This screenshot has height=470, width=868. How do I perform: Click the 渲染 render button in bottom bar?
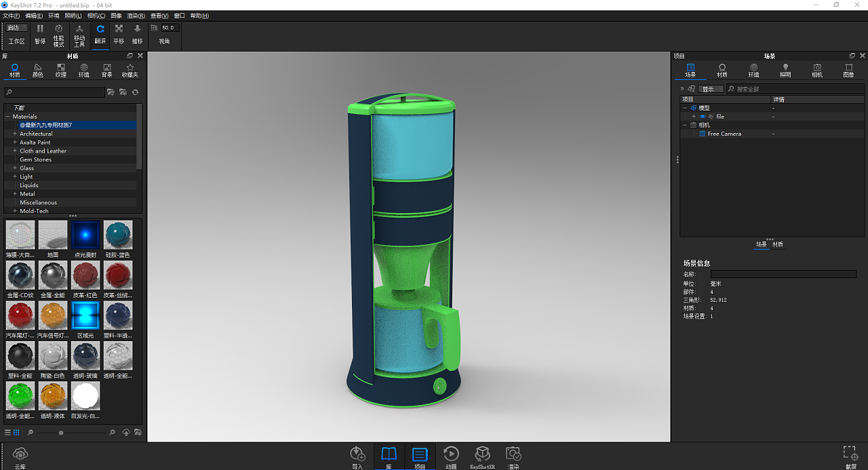coord(513,457)
